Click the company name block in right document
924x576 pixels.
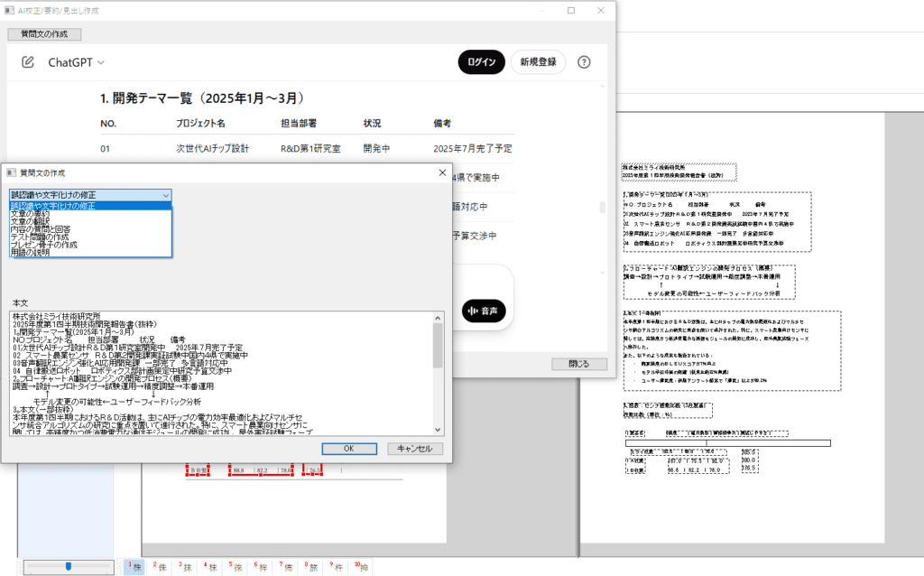[679, 172]
